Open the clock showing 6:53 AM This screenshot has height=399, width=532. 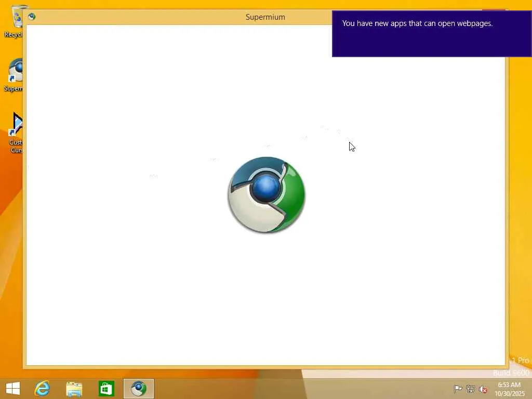click(509, 389)
